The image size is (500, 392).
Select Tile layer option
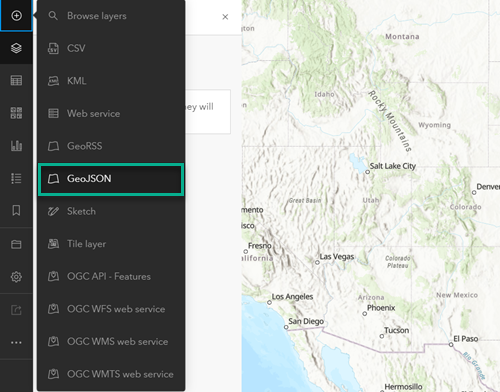[111, 244]
